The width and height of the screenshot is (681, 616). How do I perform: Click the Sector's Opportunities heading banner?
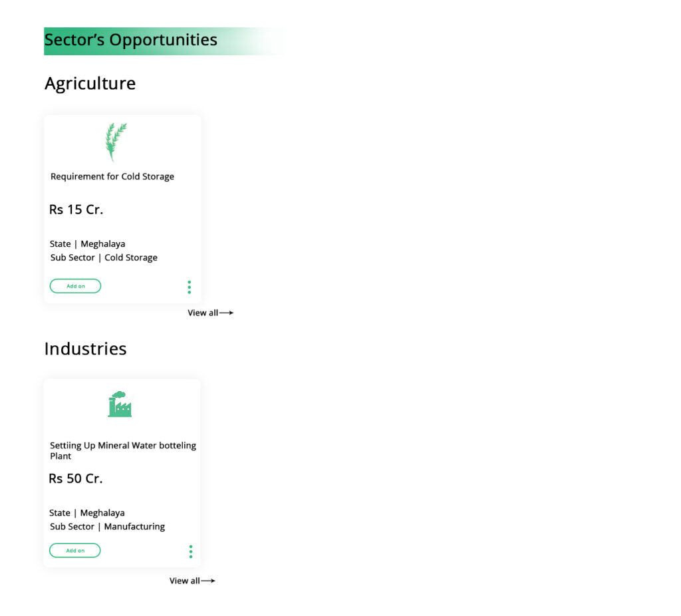(x=131, y=40)
